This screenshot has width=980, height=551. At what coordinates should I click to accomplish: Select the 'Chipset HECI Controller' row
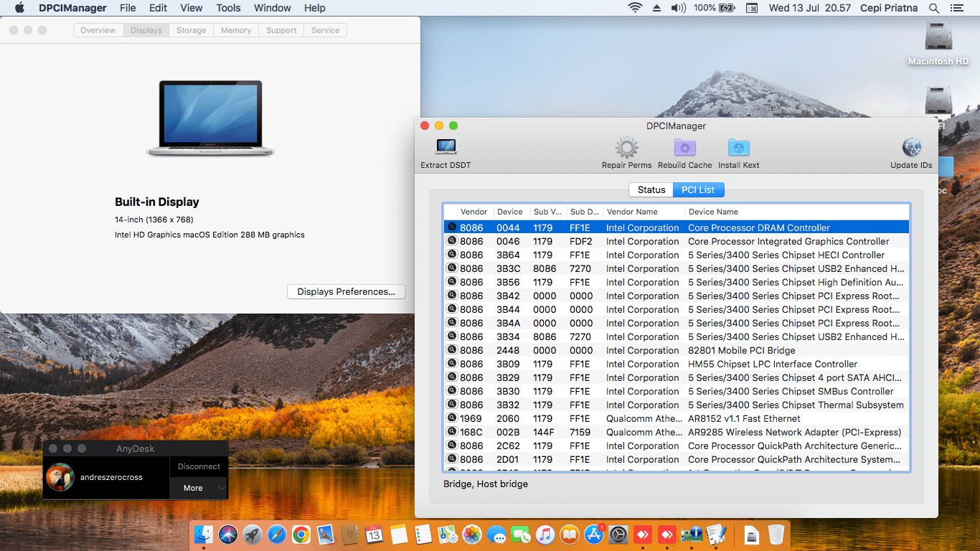(x=676, y=255)
